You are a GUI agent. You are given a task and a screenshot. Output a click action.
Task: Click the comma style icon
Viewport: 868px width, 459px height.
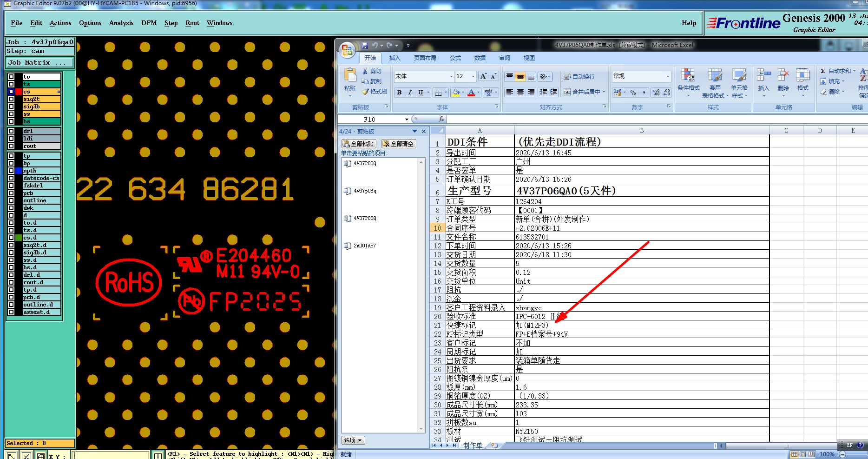(644, 93)
